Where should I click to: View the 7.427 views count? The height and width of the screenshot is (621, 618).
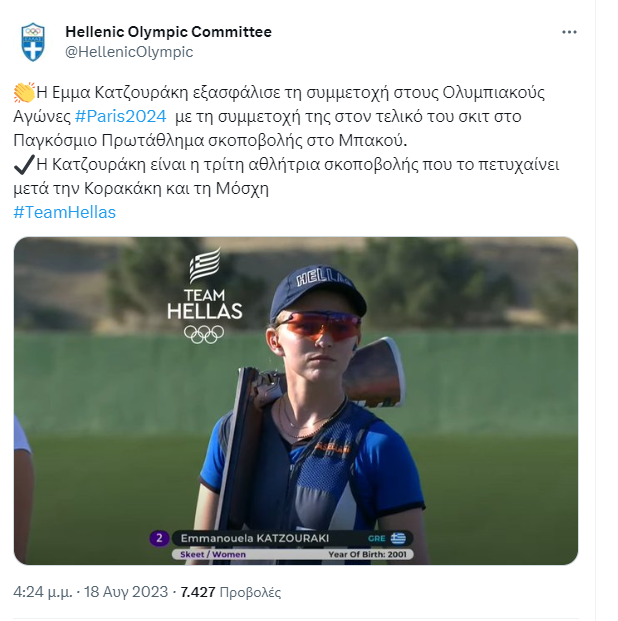(x=198, y=592)
